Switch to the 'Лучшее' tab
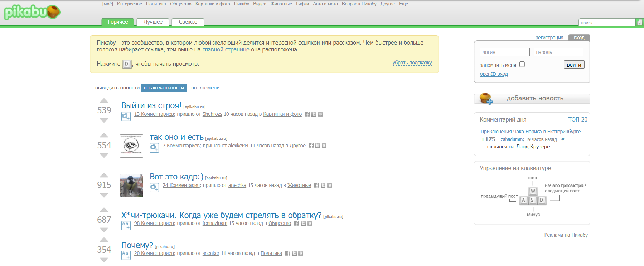Screen dimensions: 644x266 click(153, 22)
